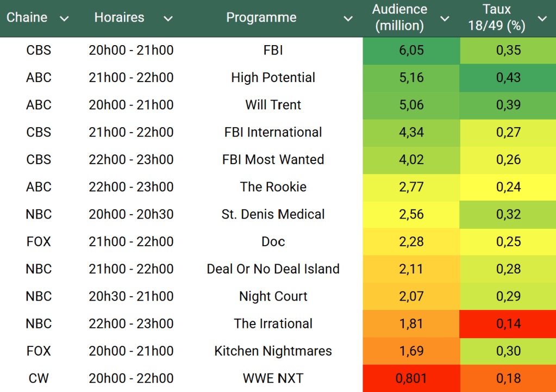Viewport: 556px width, 392px height.
Task: Click the Deal Or No Deal Island cell
Action: (273, 269)
